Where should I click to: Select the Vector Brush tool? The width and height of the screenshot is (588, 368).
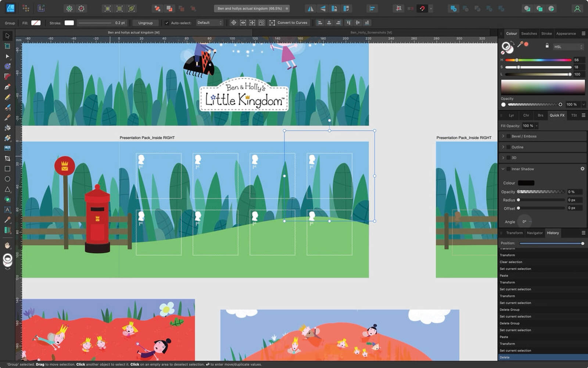point(7,107)
